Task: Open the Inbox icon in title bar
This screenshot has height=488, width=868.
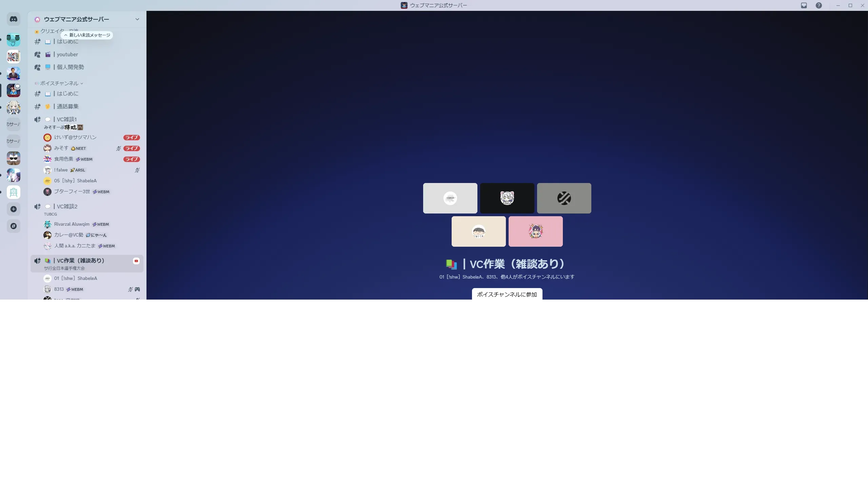Action: (804, 5)
